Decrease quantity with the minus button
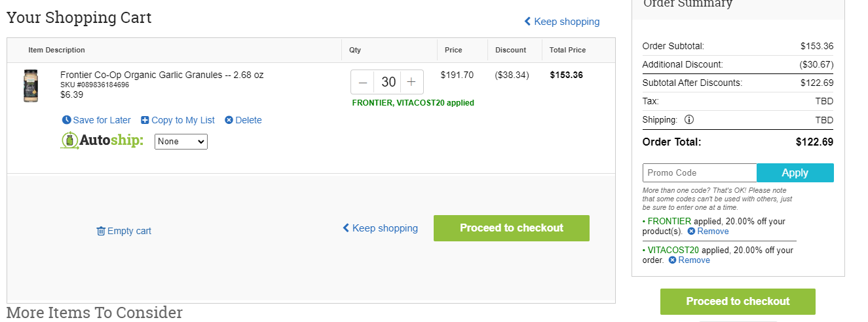This screenshot has width=868, height=322. pos(363,82)
